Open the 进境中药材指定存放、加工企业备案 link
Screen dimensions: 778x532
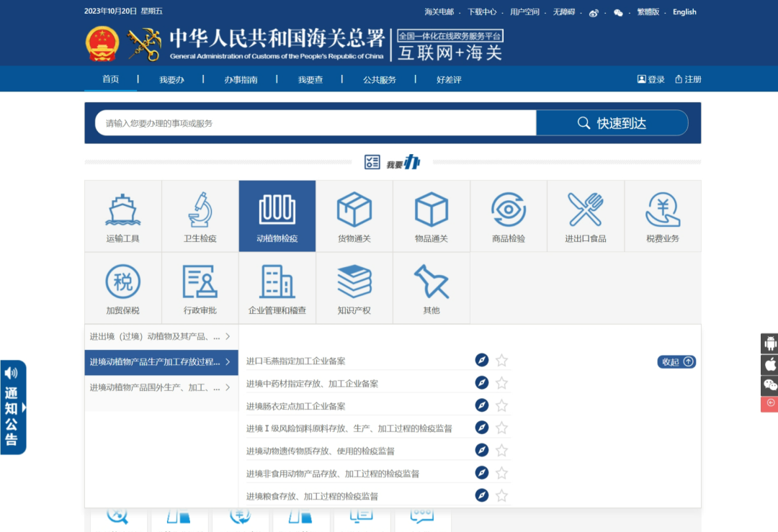pyautogui.click(x=312, y=384)
